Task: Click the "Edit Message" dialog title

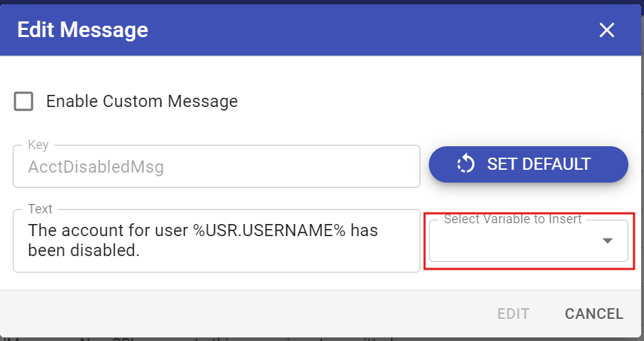Action: coord(83,30)
